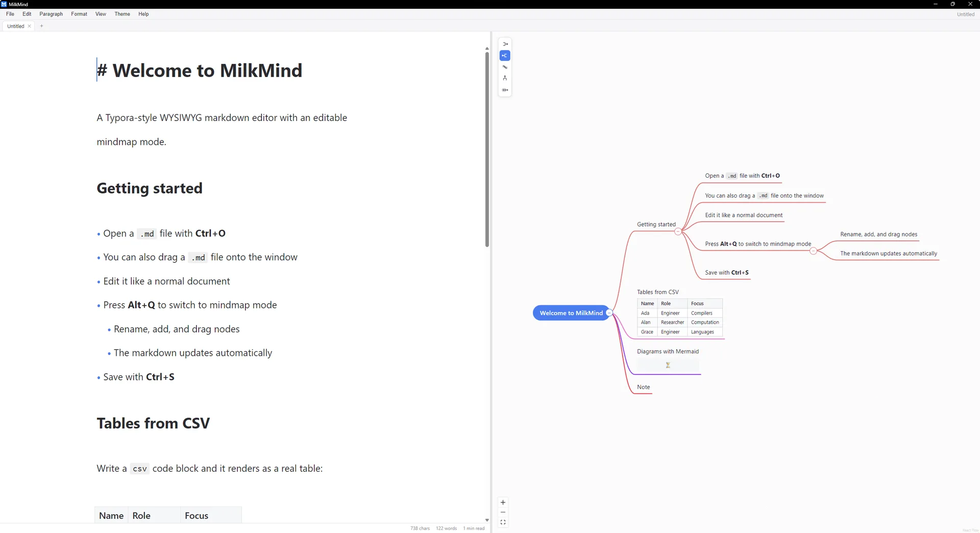
Task: Choose the top-down org chart layout icon
Action: (x=505, y=78)
